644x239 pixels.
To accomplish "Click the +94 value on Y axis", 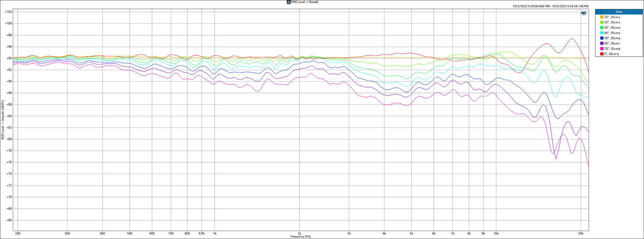I will (x=9, y=58).
